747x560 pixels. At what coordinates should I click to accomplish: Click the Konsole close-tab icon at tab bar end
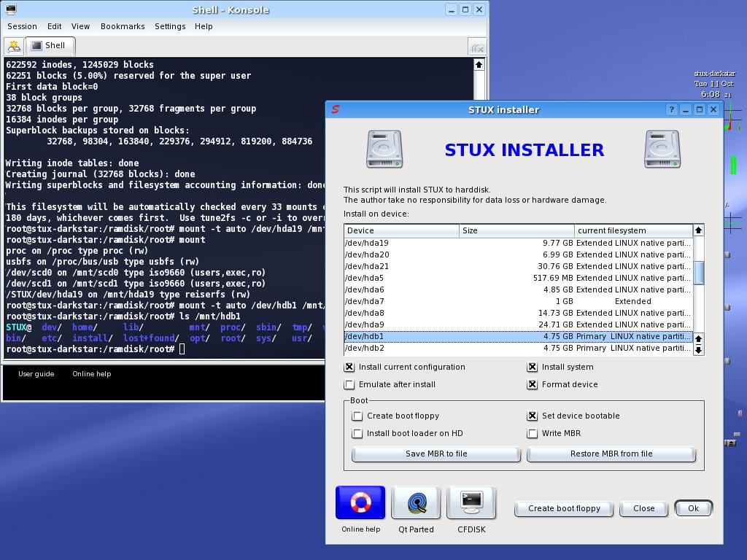[477, 47]
